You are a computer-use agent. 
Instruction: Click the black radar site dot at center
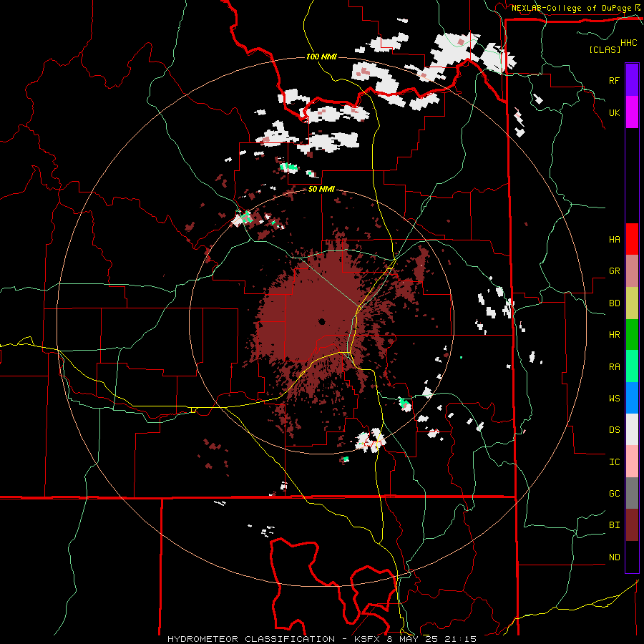(x=321, y=321)
